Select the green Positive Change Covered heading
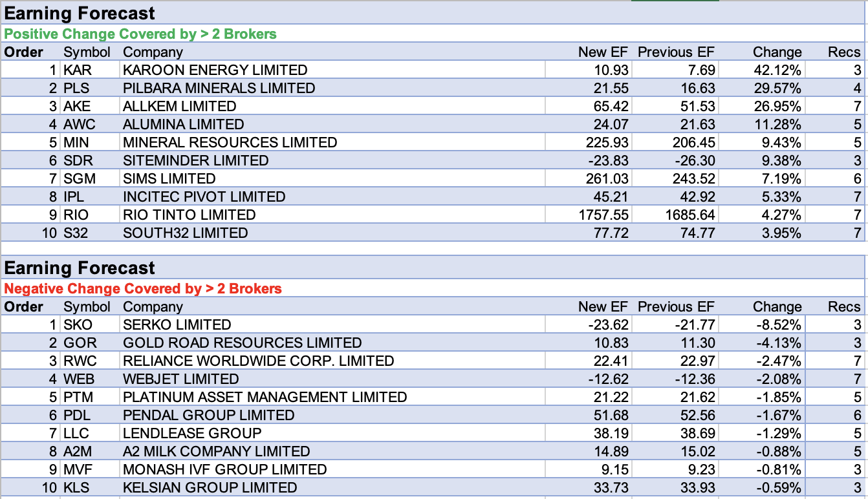The width and height of the screenshot is (868, 499). tap(140, 34)
